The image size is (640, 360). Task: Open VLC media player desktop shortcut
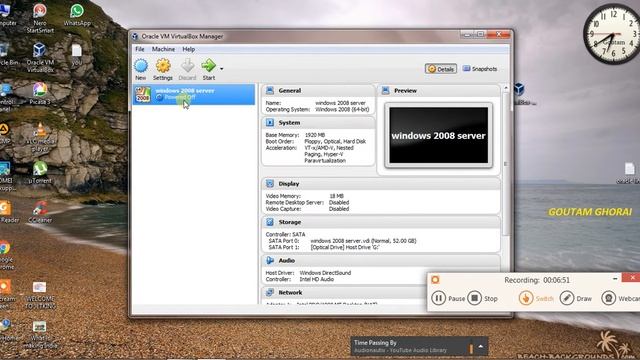pos(40,137)
